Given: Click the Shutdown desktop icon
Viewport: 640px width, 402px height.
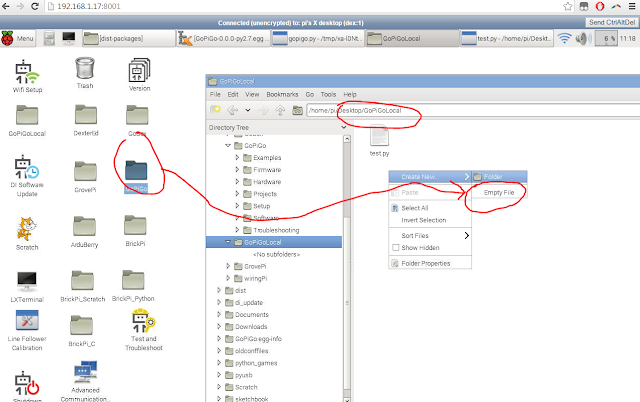Looking at the screenshot, I should coord(27,386).
